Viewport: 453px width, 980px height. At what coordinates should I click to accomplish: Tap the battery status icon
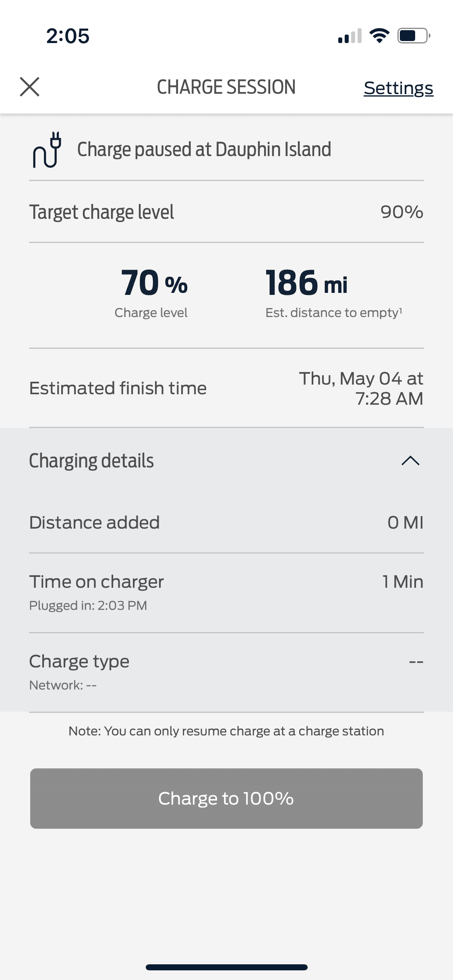414,36
